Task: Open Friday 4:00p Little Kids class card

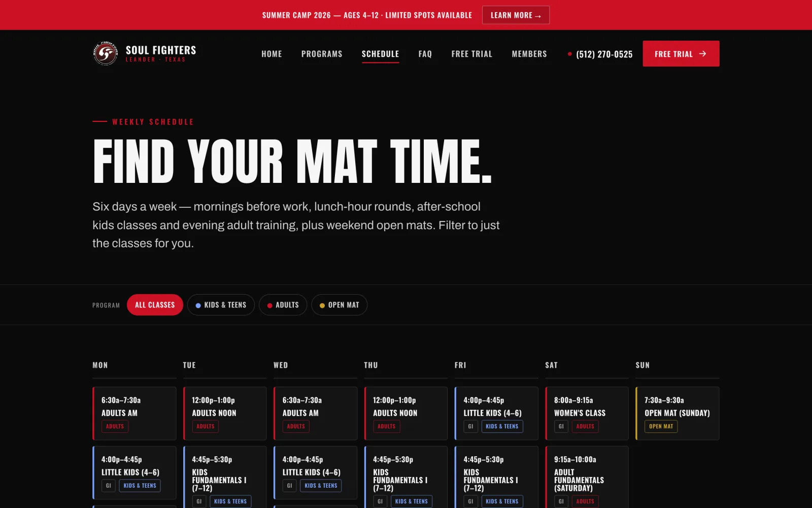Action: (496, 414)
